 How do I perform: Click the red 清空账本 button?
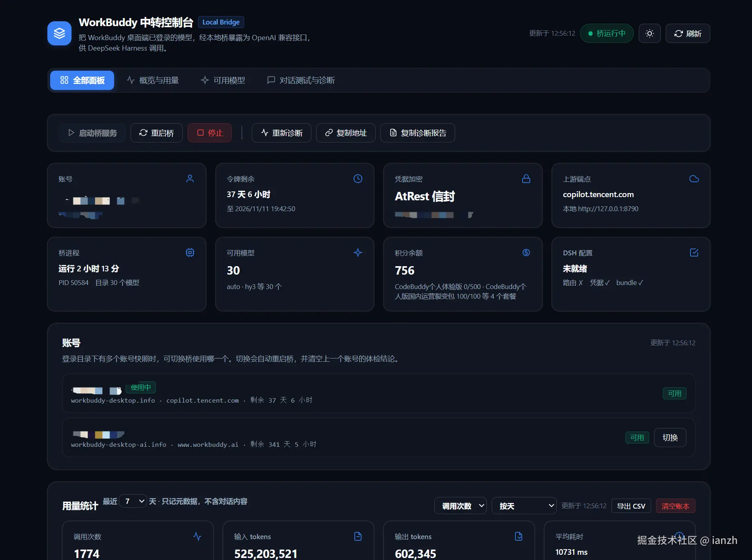click(x=676, y=506)
